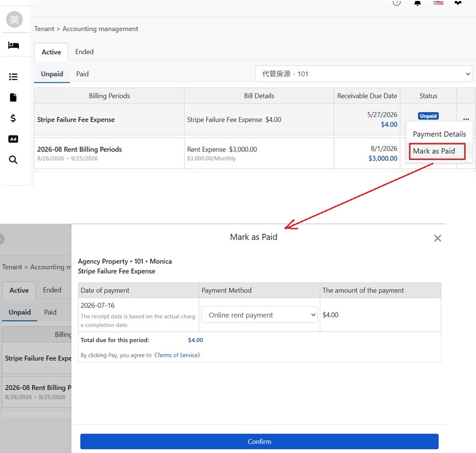Click the settings icon at the top right corner
476x453 pixels.
pos(458,3)
